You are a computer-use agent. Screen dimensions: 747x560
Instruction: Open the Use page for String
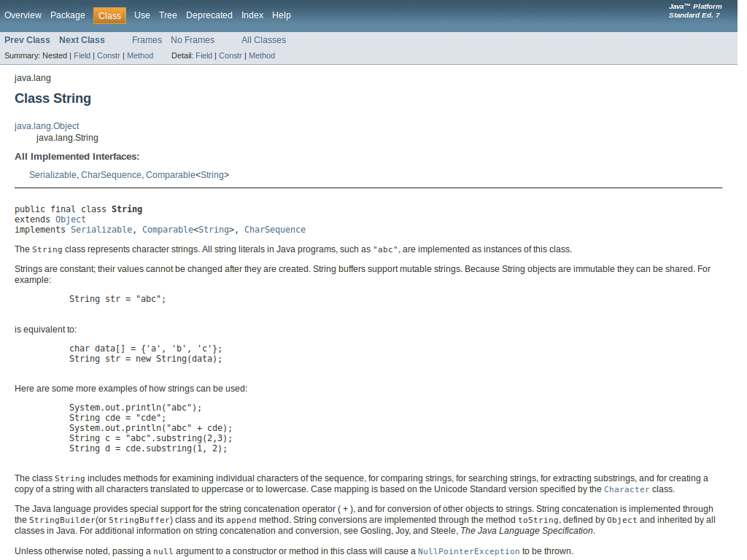(142, 15)
